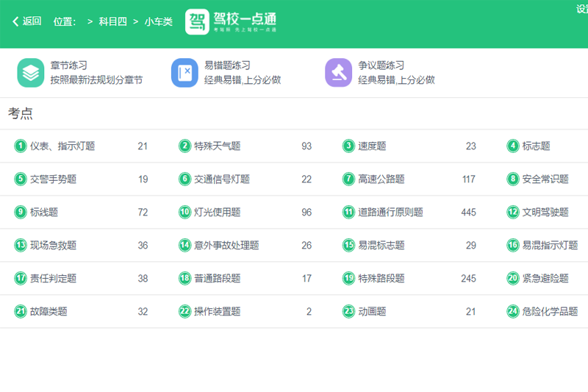Viewport: 588px width, 392px height.
Task: Open the 危险化学品题 topic
Action: pyautogui.click(x=550, y=312)
